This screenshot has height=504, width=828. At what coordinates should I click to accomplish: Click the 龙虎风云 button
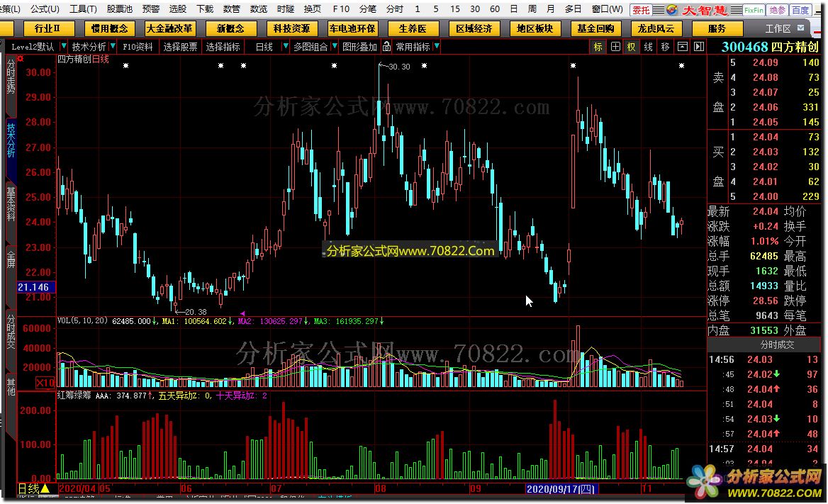click(656, 28)
